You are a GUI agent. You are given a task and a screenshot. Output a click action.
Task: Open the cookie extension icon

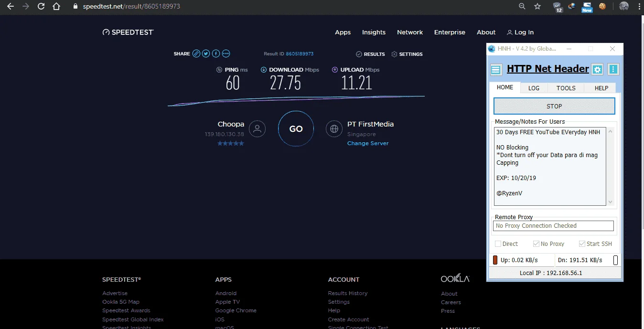(x=602, y=7)
